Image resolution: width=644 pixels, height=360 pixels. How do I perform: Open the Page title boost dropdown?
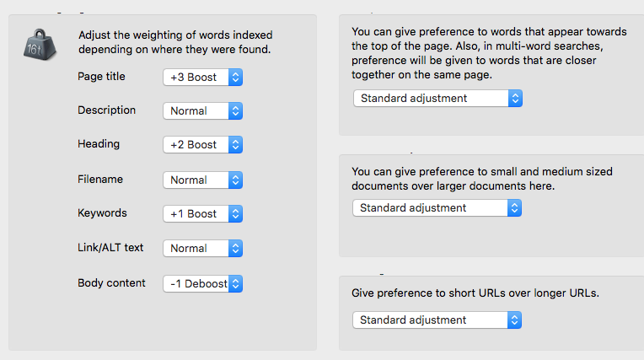coord(202,77)
